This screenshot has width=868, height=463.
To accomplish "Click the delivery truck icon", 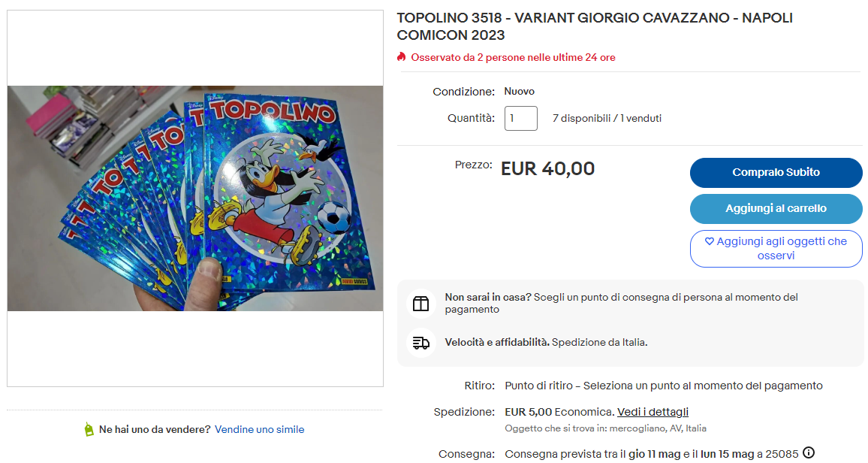I will point(420,343).
